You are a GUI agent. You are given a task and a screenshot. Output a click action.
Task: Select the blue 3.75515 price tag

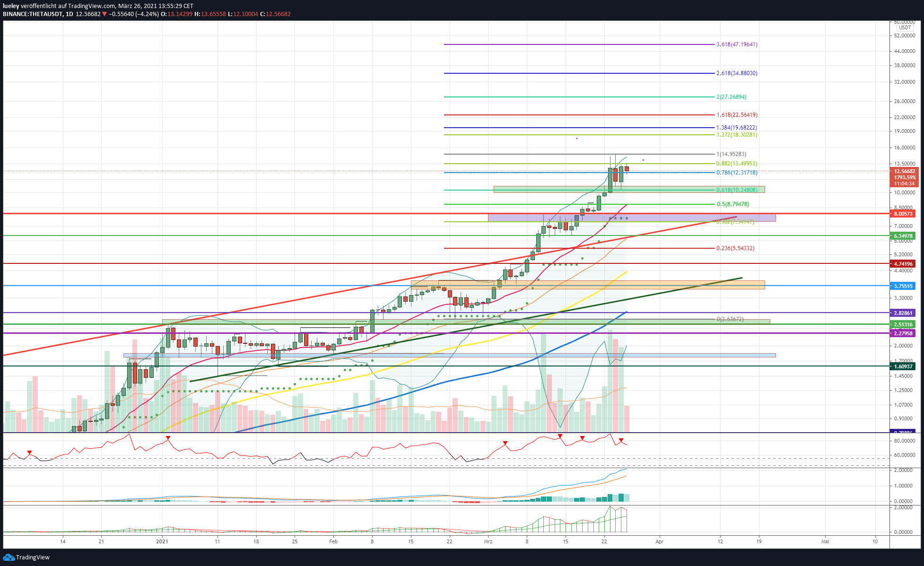pyautogui.click(x=903, y=286)
